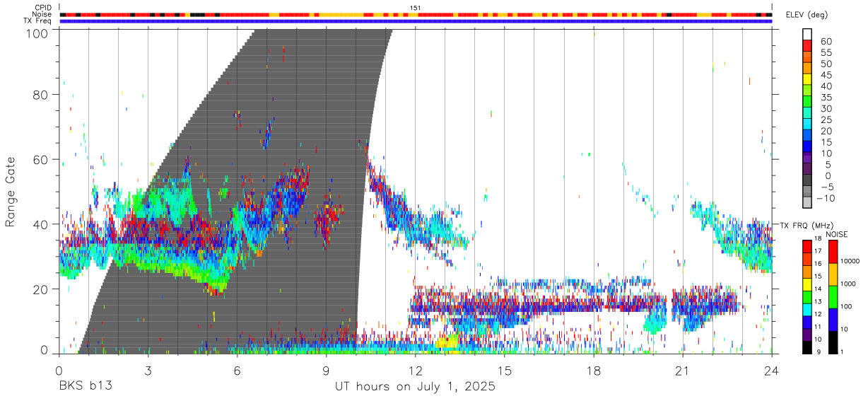Click the 15 tick label on the UT hours axis
The height and width of the screenshot is (401, 868).
tap(504, 371)
